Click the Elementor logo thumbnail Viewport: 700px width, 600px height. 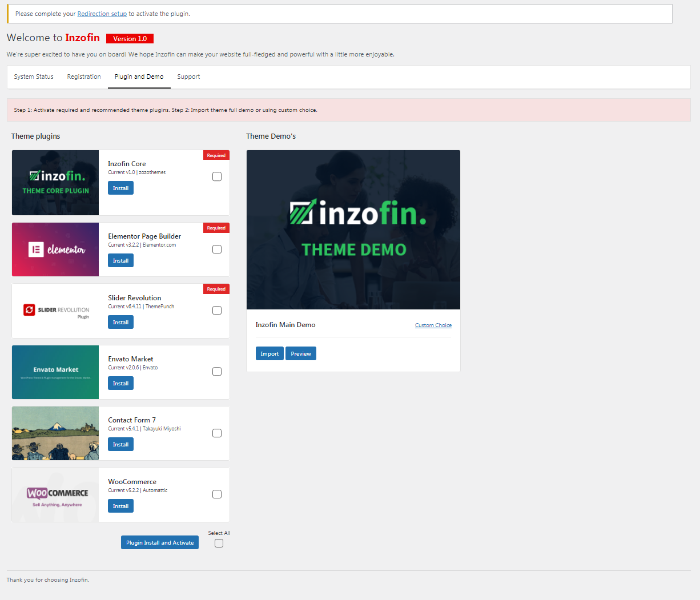55,249
